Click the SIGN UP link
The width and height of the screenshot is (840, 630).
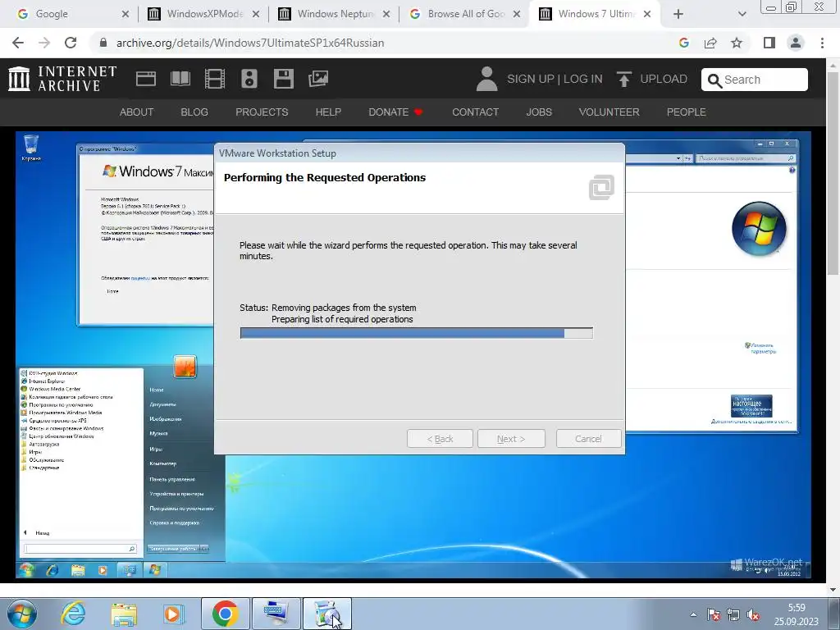(531, 79)
